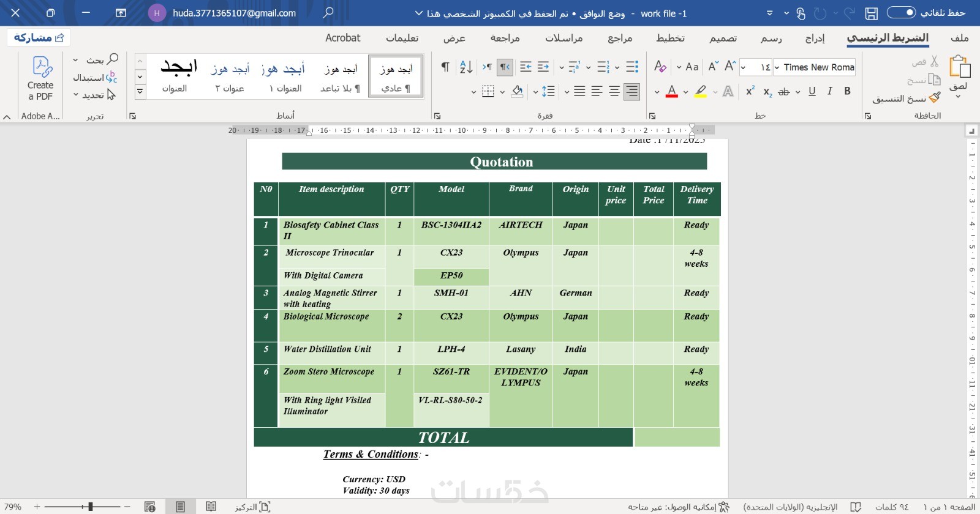Open Replace (استبدال) tool
980x514 pixels.
[95, 78]
